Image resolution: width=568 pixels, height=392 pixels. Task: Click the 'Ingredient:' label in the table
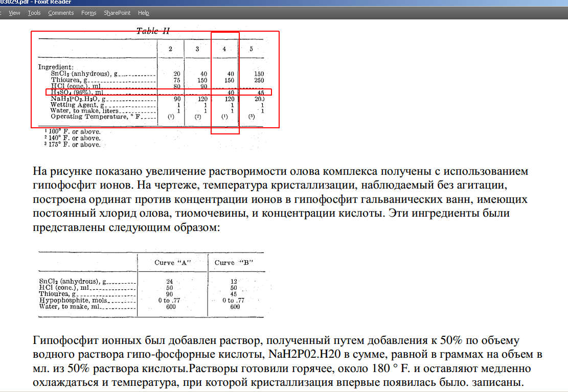click(x=56, y=67)
